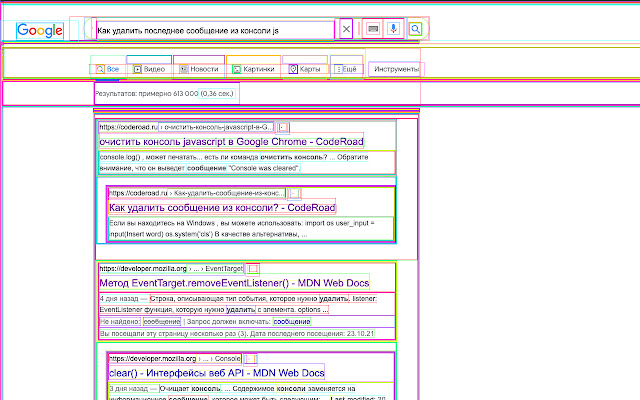Clear the search query with the X icon
640x400 pixels.
pos(346,29)
